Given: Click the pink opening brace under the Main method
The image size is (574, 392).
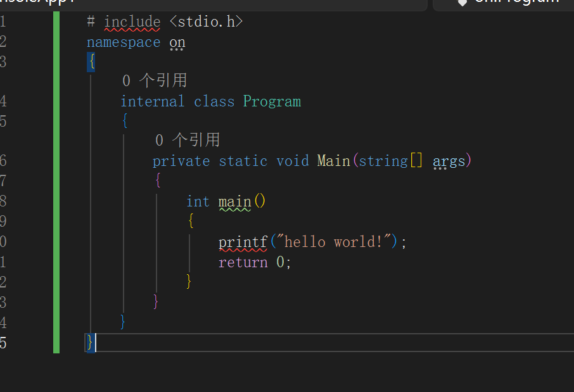Looking at the screenshot, I should pyautogui.click(x=158, y=180).
